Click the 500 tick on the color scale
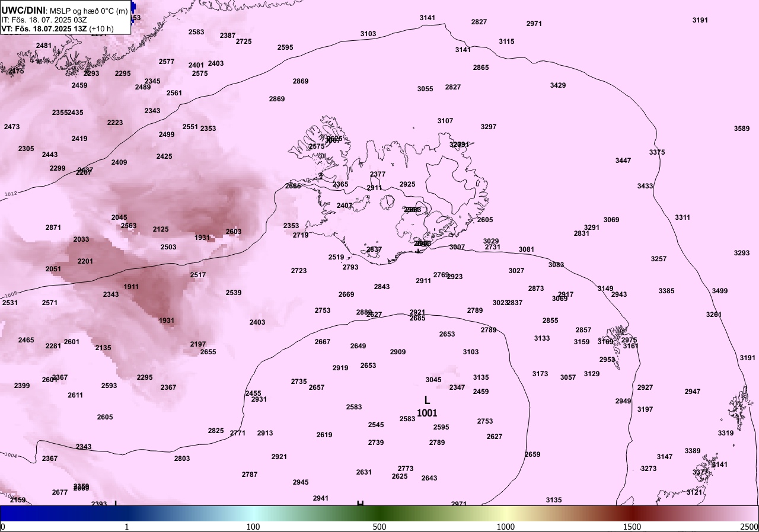759x532 pixels. tap(379, 527)
